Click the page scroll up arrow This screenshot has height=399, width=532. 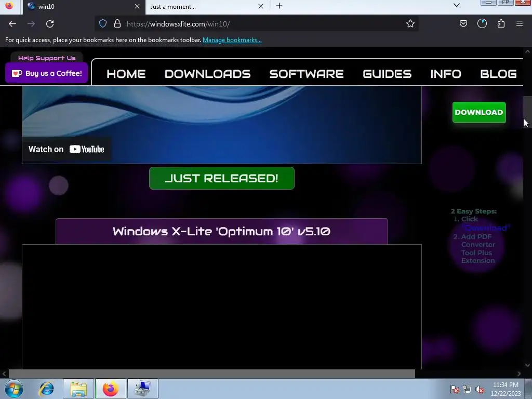coord(527,51)
